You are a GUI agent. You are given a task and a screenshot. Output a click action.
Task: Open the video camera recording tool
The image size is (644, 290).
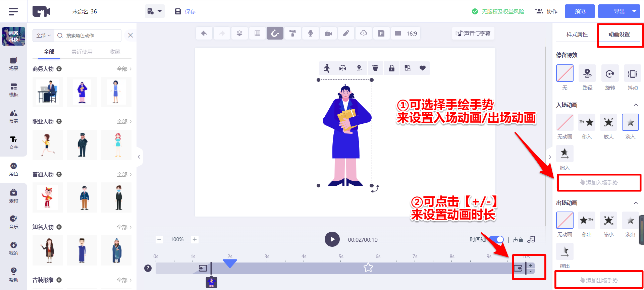click(x=328, y=33)
